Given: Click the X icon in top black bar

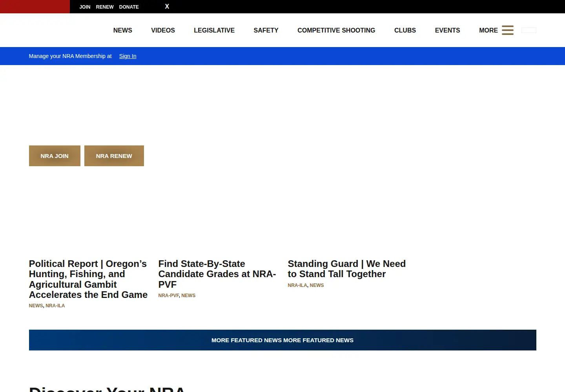Looking at the screenshot, I should [167, 7].
